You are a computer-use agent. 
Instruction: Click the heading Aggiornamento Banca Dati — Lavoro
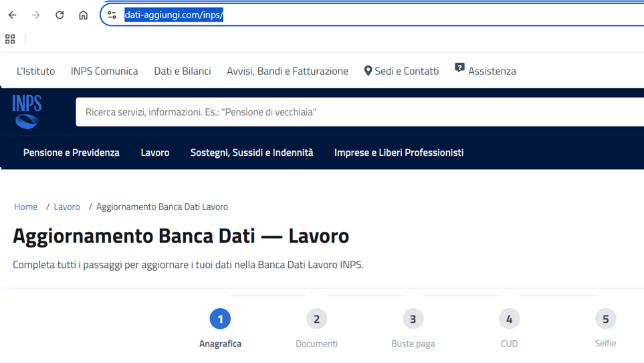coord(181,236)
